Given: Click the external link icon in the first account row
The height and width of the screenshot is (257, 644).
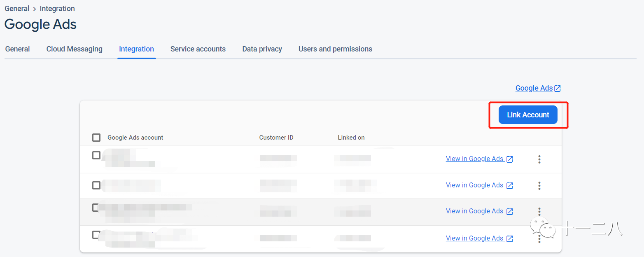Looking at the screenshot, I should [x=509, y=159].
